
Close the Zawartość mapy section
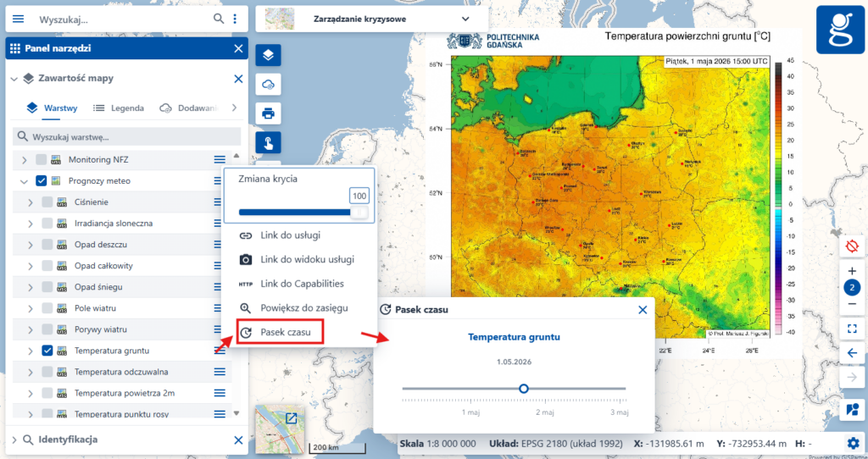tap(238, 79)
